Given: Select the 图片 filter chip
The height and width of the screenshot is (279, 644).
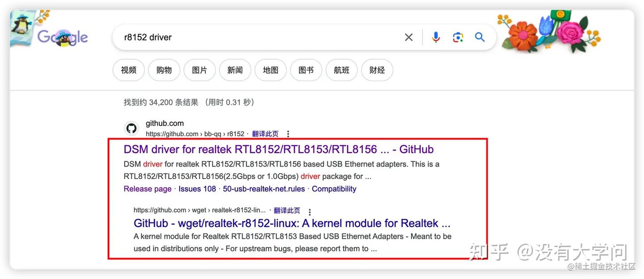Looking at the screenshot, I should tap(199, 70).
